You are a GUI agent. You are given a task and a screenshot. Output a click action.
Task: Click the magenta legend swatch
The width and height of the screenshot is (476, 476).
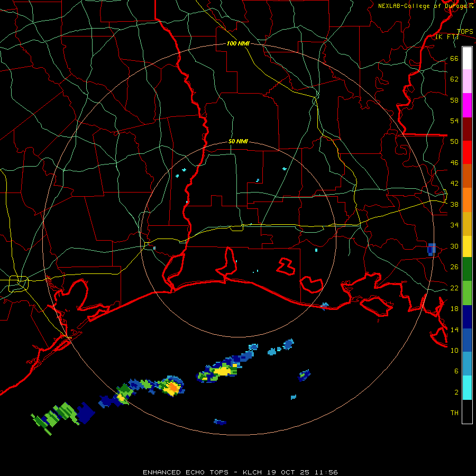click(x=467, y=105)
